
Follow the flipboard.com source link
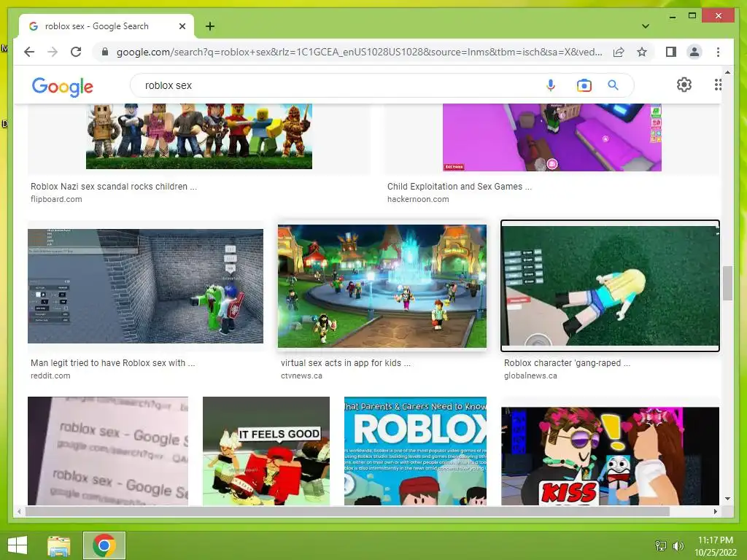(x=56, y=199)
